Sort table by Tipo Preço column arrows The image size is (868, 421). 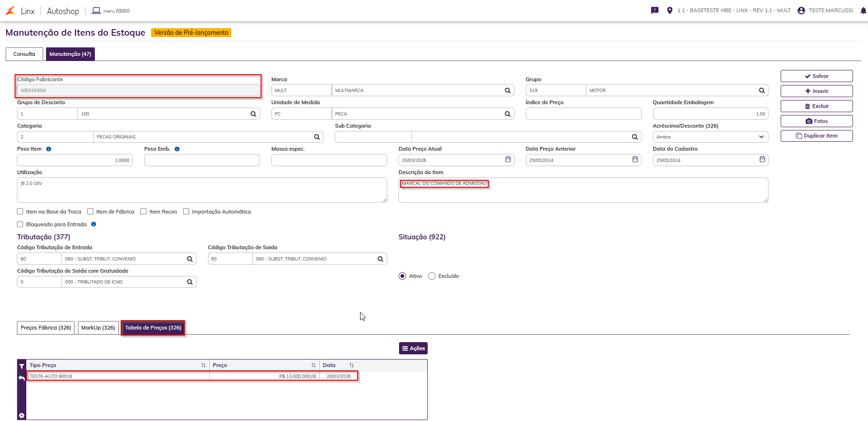[203, 366]
